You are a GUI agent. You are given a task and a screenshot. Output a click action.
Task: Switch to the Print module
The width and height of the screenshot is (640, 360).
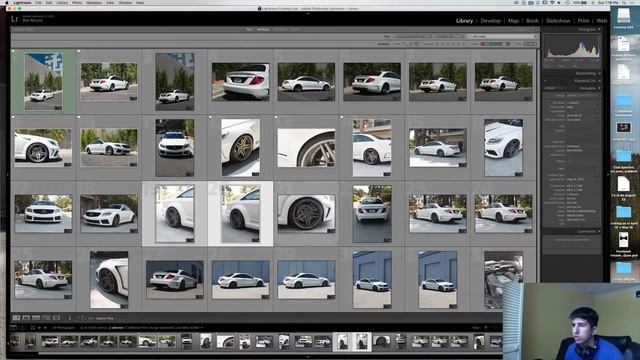coord(583,20)
